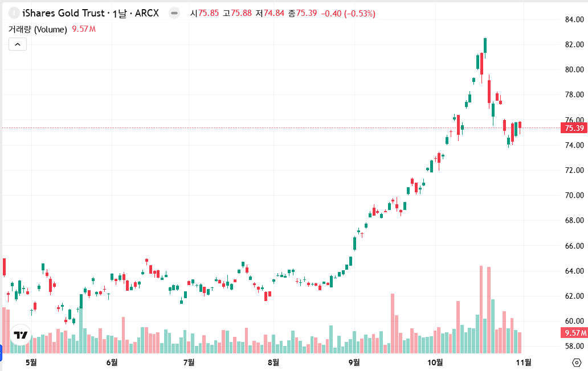
Task: Click the 68.00 price axis value
Action: (x=574, y=221)
